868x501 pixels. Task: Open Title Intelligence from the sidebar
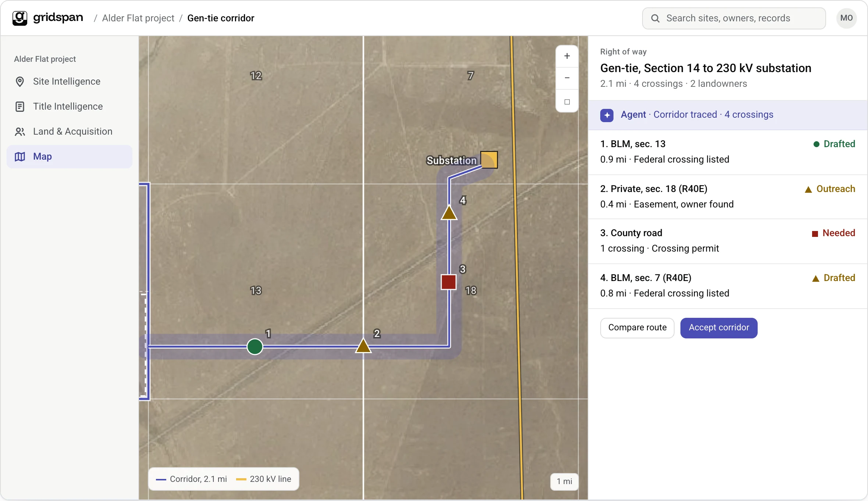click(x=69, y=106)
